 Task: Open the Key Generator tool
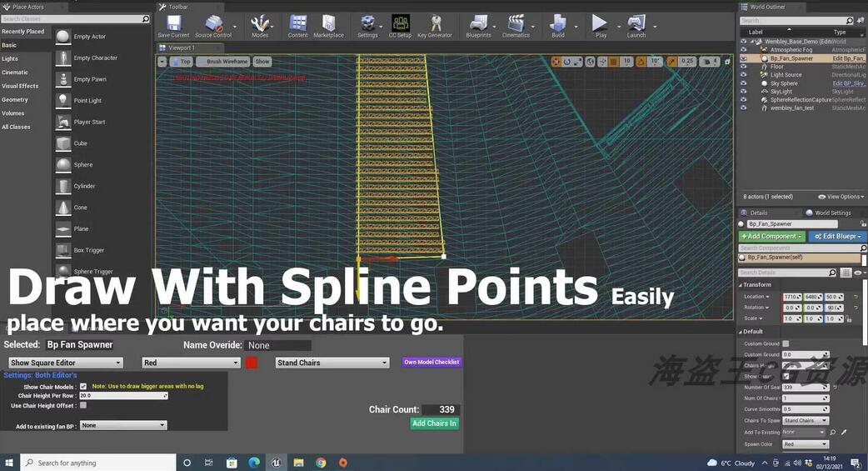click(434, 25)
